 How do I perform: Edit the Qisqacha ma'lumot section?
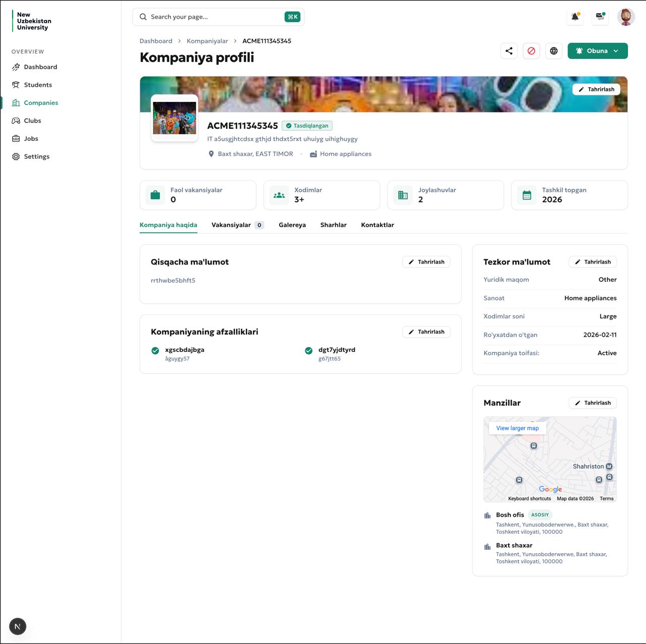(x=426, y=262)
